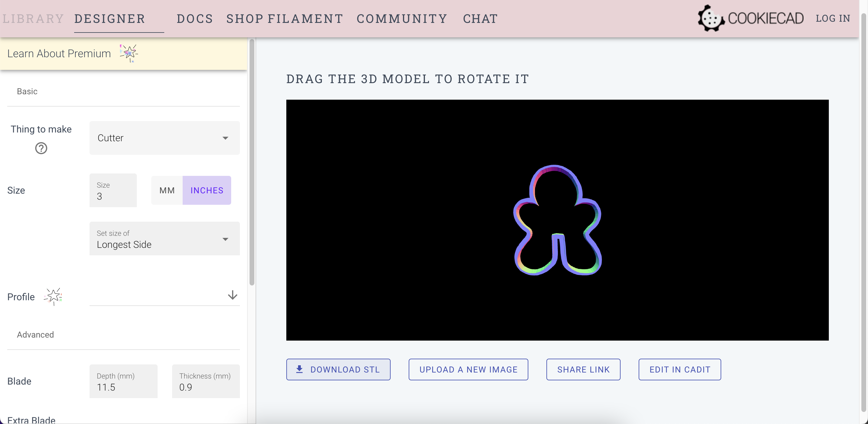Visit the Community page

(x=402, y=19)
